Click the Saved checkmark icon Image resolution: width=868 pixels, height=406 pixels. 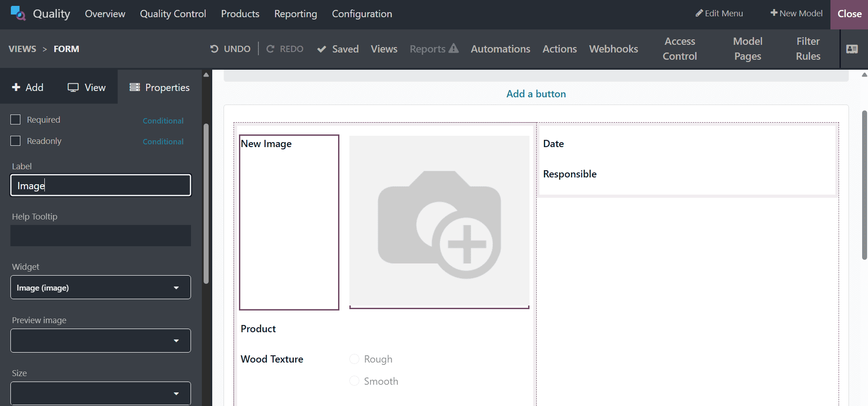pos(322,49)
